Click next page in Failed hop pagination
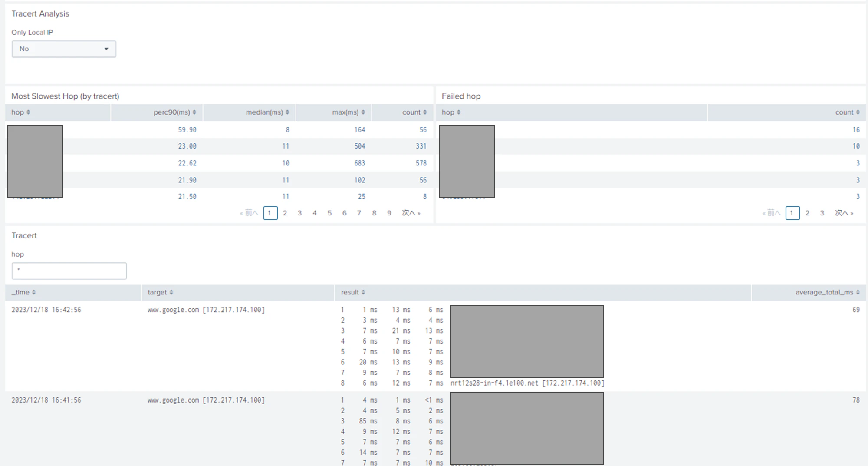The image size is (868, 466). (844, 213)
